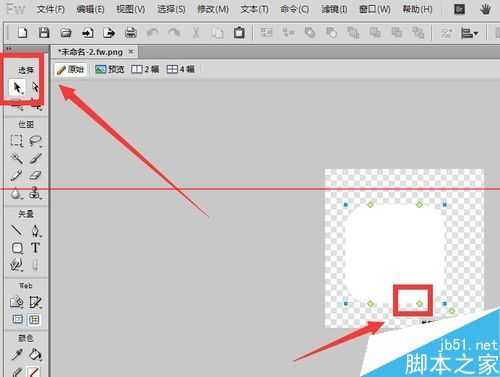Select the Pointer tool
500x377 pixels.
click(17, 88)
